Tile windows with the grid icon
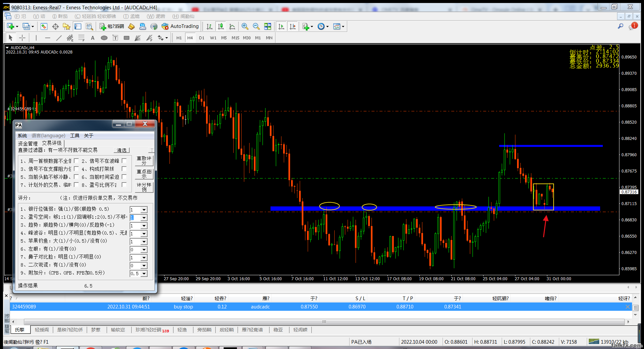The image size is (644, 349). click(268, 26)
